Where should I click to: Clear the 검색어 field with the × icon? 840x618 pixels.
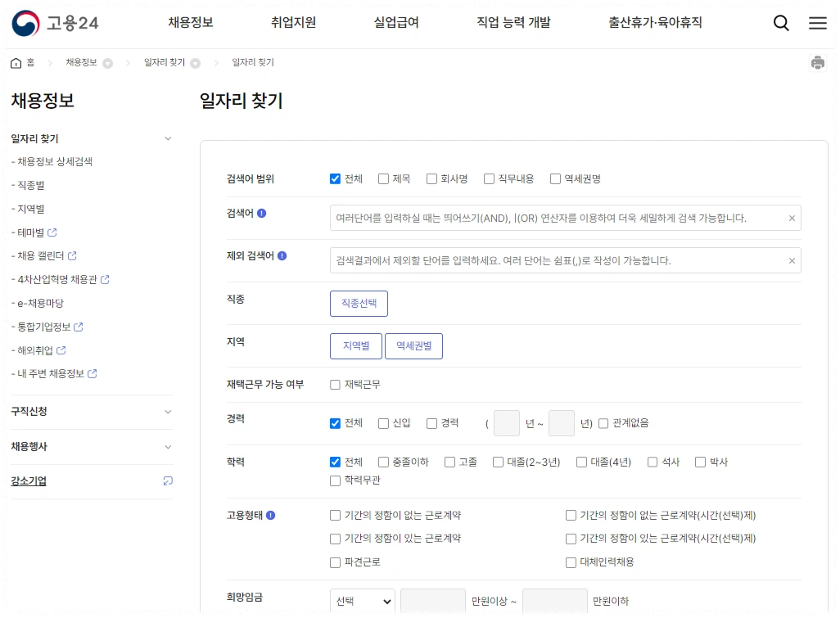(x=791, y=218)
